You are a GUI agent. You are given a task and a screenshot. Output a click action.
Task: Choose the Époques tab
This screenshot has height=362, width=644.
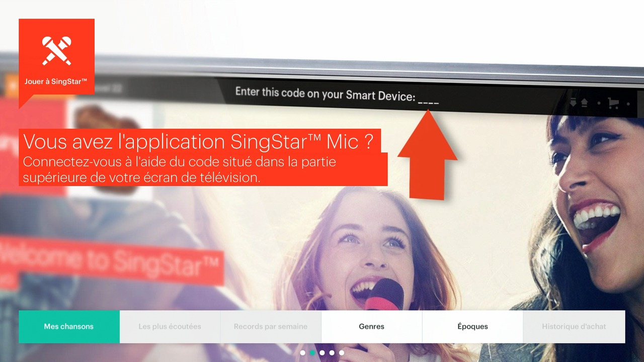(x=473, y=327)
